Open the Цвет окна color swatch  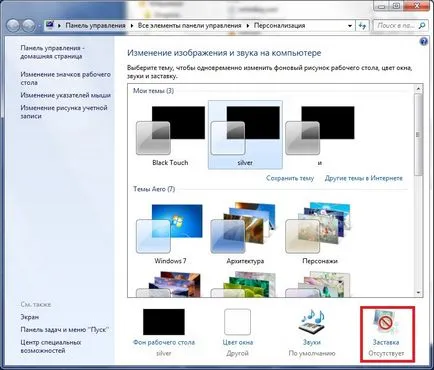point(237,322)
